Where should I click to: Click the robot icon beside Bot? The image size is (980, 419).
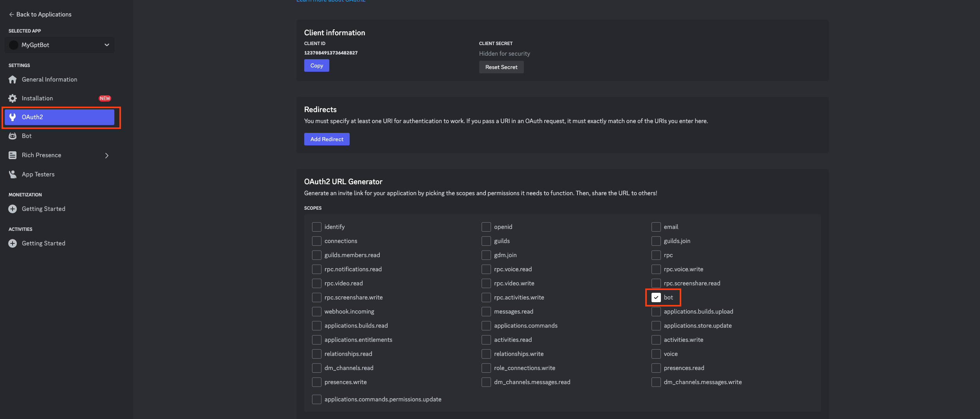point(13,136)
